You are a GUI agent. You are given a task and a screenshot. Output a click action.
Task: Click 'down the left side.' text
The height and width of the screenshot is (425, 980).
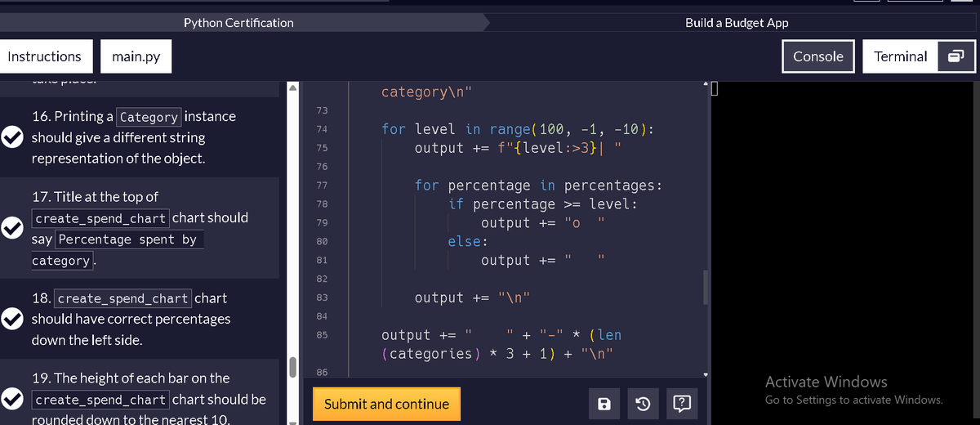(x=87, y=340)
